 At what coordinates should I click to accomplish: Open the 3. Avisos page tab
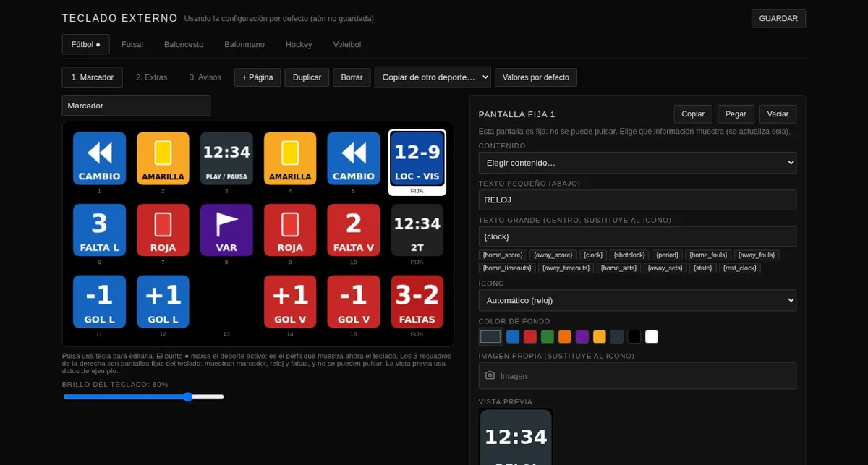click(205, 77)
